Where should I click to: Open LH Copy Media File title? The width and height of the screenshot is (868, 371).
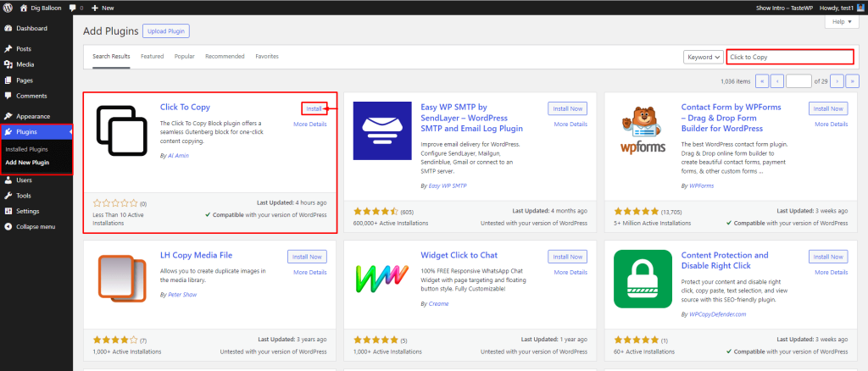(196, 256)
